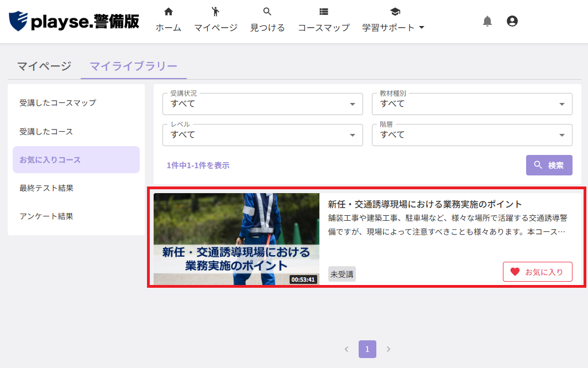588x368 pixels.
Task: Go to ホーム via house icon
Action: [169, 20]
